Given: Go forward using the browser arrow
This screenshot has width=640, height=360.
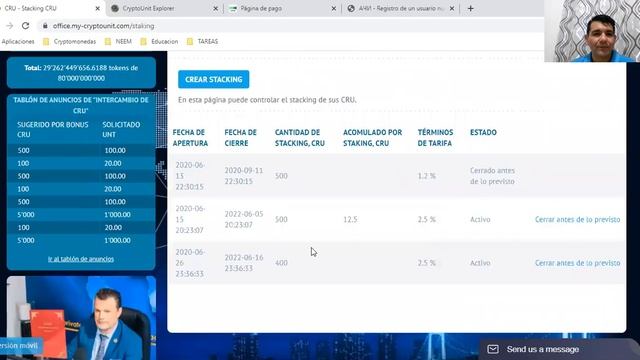Looking at the screenshot, I should 9,26.
